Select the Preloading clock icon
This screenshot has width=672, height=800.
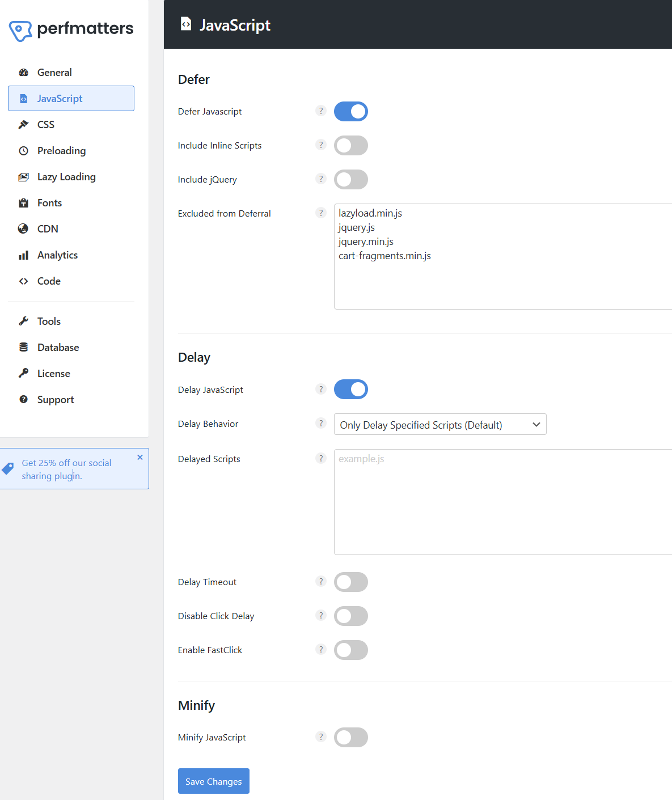click(23, 150)
